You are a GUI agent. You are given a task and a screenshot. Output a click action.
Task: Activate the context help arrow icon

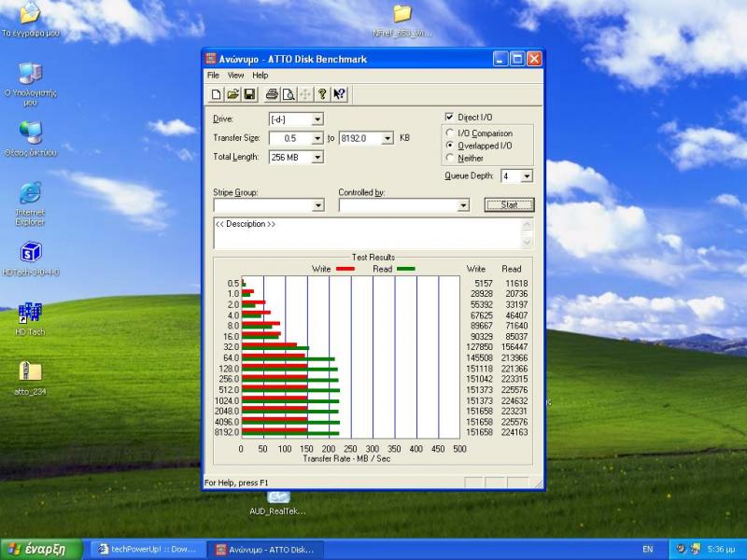coord(340,94)
